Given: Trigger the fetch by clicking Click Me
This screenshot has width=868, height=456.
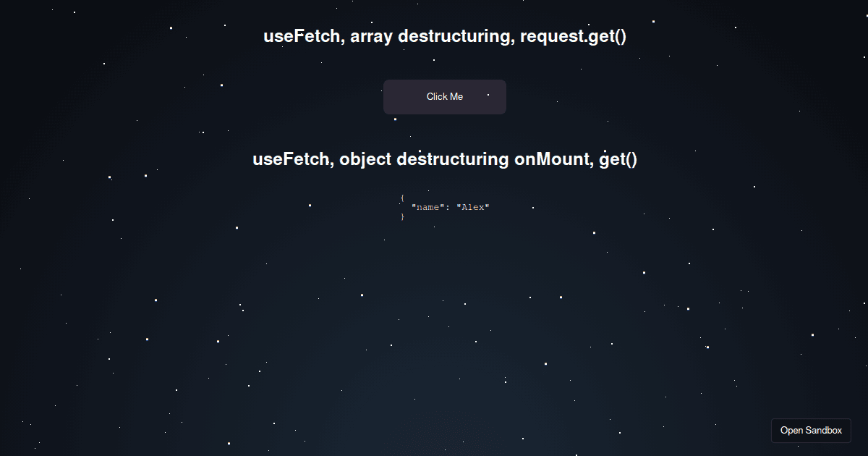Looking at the screenshot, I should tap(444, 96).
